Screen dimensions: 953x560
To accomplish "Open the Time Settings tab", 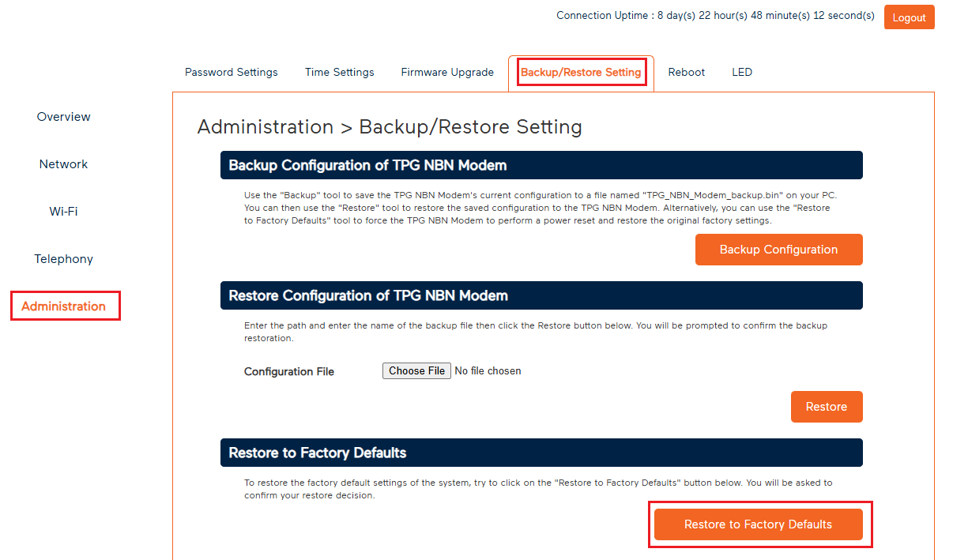I will click(x=339, y=72).
